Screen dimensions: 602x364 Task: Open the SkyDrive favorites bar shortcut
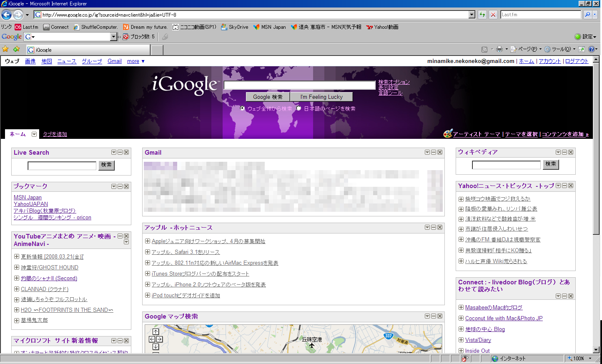[234, 27]
